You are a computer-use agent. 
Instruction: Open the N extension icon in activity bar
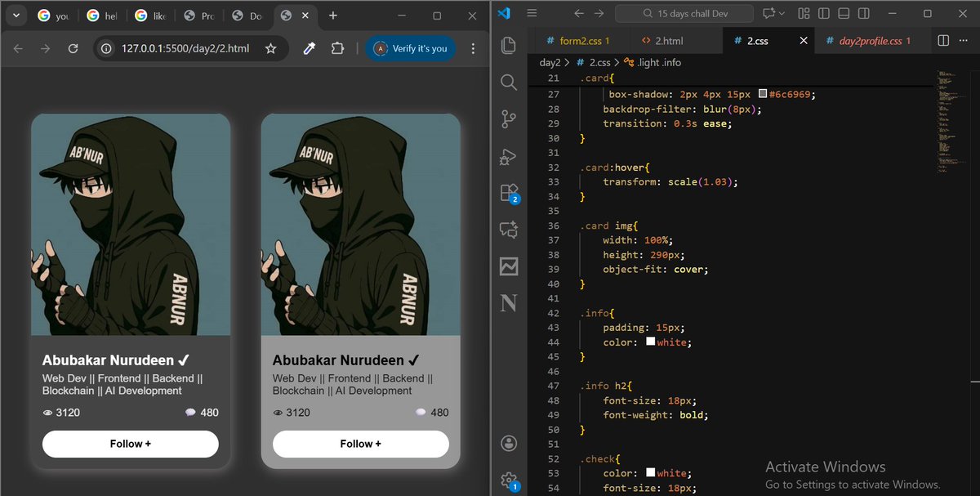click(x=508, y=303)
